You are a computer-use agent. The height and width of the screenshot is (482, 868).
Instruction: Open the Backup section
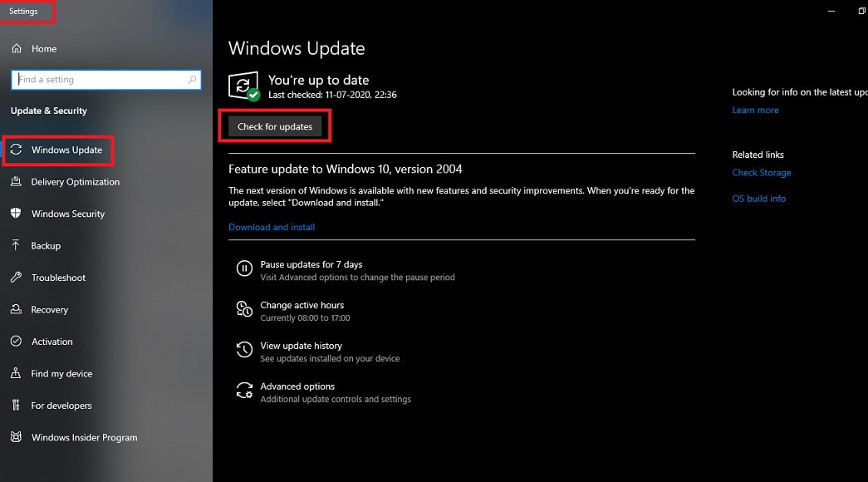click(46, 245)
